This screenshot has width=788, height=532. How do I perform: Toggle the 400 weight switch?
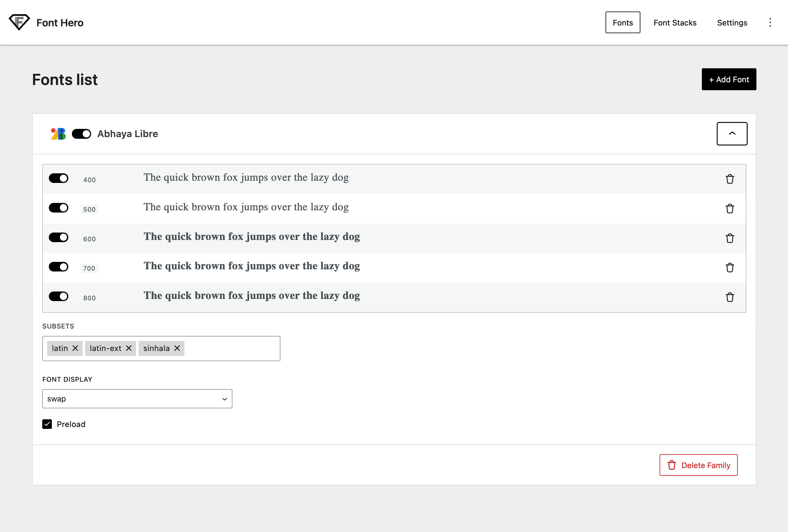[59, 178]
